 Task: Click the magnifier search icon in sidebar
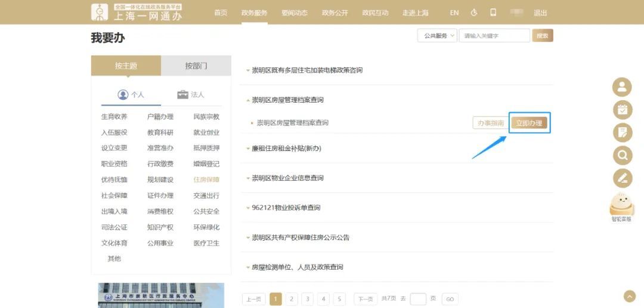click(622, 155)
